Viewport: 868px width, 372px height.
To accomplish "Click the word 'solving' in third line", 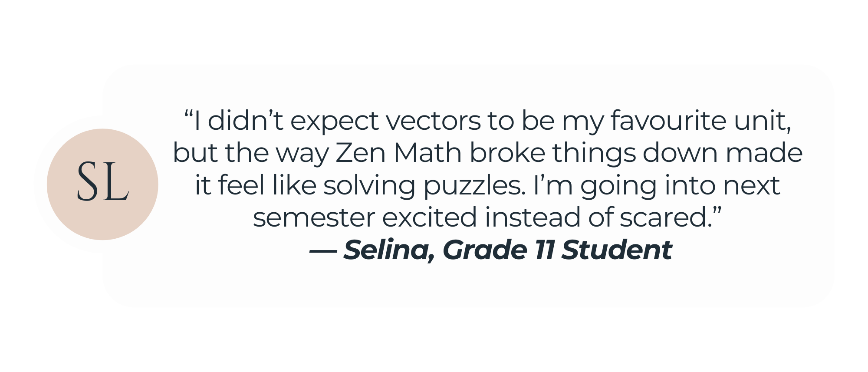I will coord(368,185).
